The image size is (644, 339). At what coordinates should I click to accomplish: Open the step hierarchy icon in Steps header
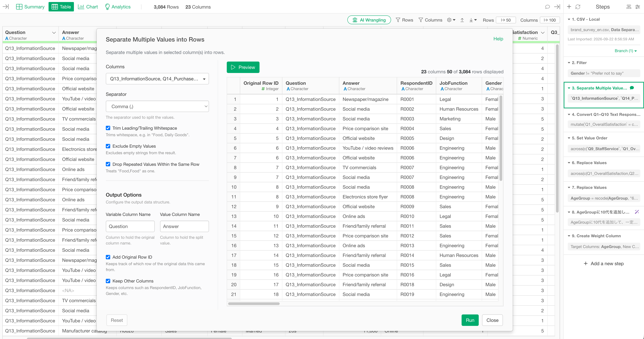tap(629, 7)
